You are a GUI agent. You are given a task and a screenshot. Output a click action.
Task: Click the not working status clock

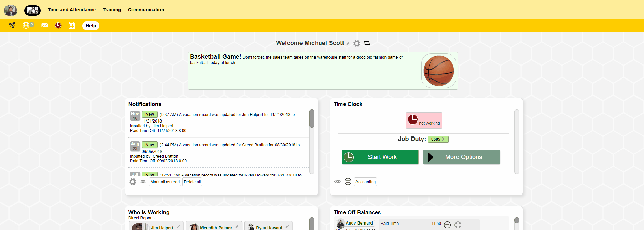pos(424,120)
